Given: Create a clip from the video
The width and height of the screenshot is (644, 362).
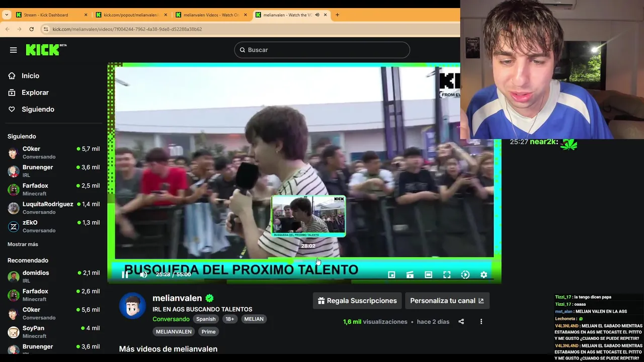Looking at the screenshot, I should click(x=410, y=275).
